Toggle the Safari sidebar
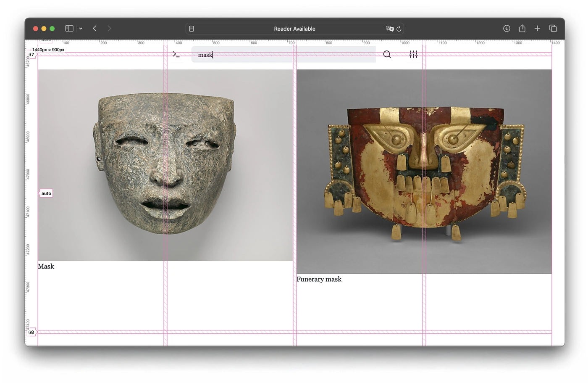This screenshot has height=383, width=588. 69,29
